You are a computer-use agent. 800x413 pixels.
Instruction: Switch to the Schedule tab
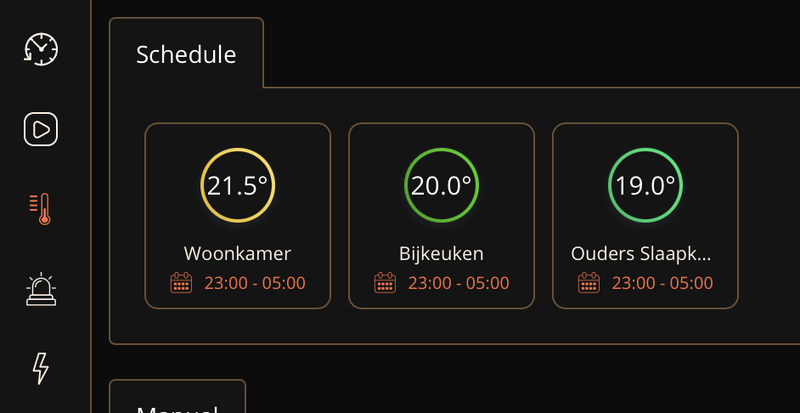click(186, 54)
